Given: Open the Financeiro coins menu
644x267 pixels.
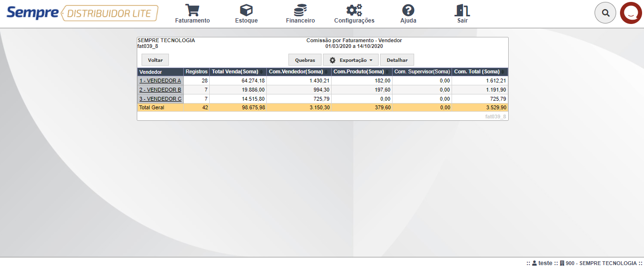Looking at the screenshot, I should click(x=300, y=14).
